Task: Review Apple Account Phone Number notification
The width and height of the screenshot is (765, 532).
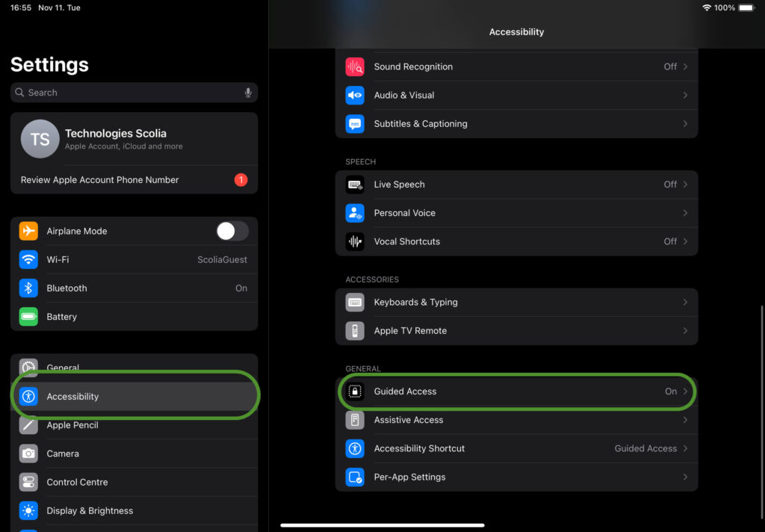Action: pos(134,180)
